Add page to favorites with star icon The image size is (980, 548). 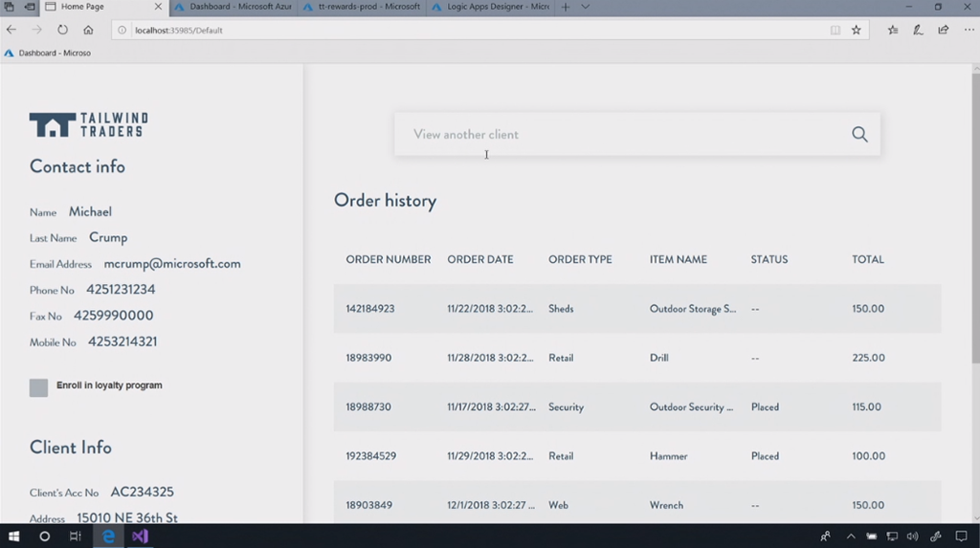pos(857,30)
